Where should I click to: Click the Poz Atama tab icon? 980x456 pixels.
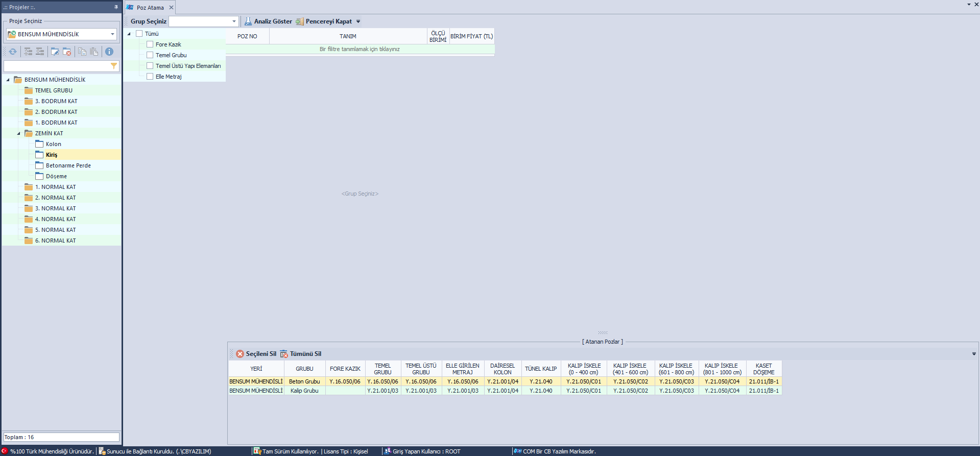click(130, 8)
